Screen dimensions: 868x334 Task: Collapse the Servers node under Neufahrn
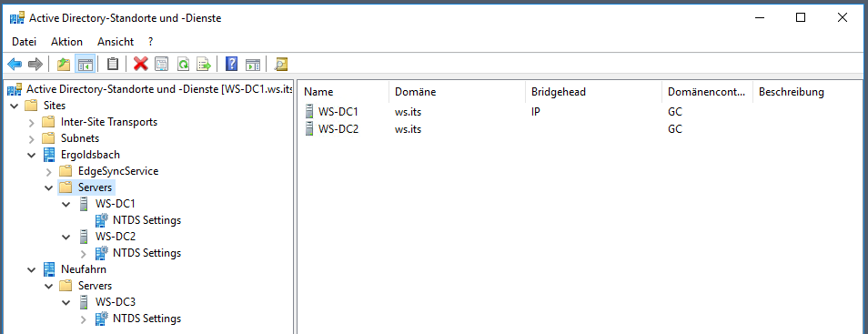coord(49,286)
